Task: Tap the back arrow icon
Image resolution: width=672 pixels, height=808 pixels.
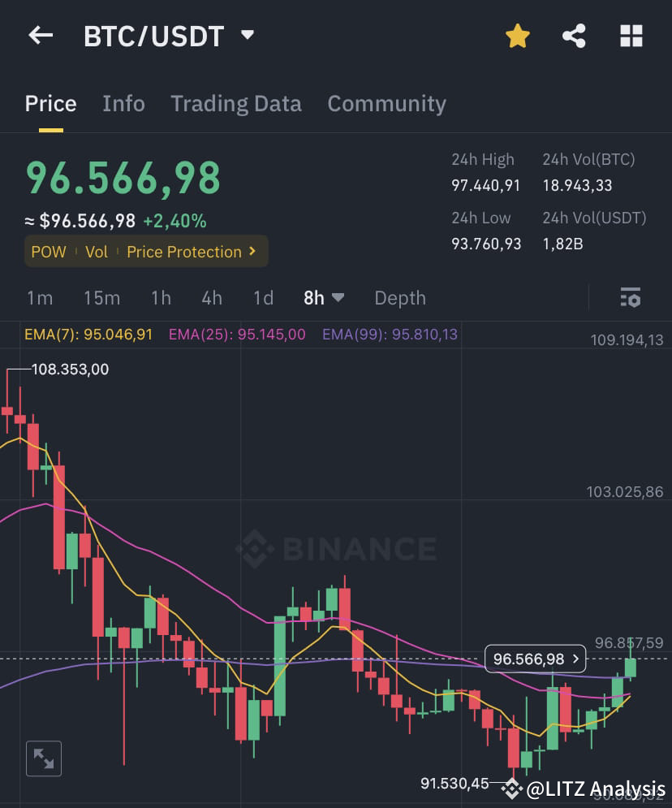Action: pyautogui.click(x=41, y=36)
